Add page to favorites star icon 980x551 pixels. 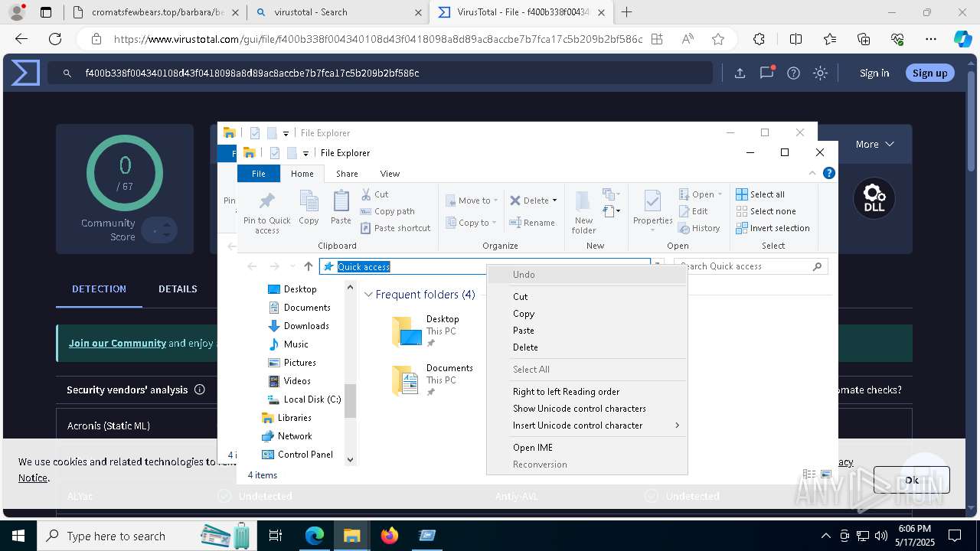(x=717, y=39)
